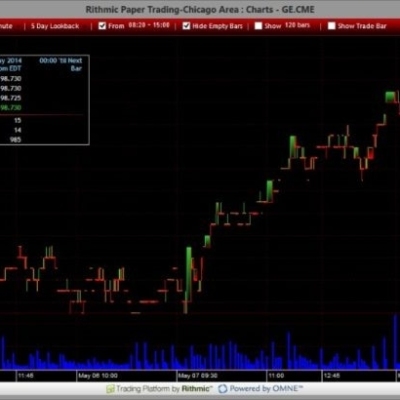The height and width of the screenshot is (400, 400).
Task: Click the topmost green candle at chart's right edge
Action: (x=390, y=97)
